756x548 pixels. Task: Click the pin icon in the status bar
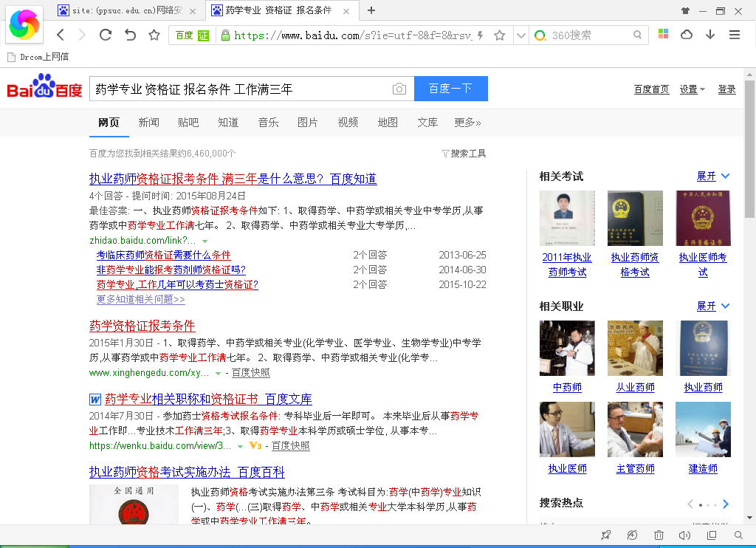pyautogui.click(x=605, y=535)
